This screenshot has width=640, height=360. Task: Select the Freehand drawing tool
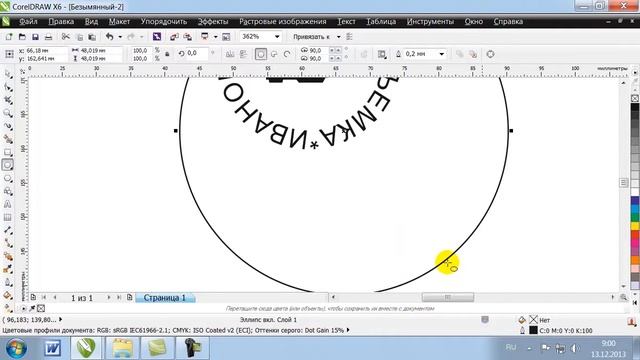click(8, 126)
